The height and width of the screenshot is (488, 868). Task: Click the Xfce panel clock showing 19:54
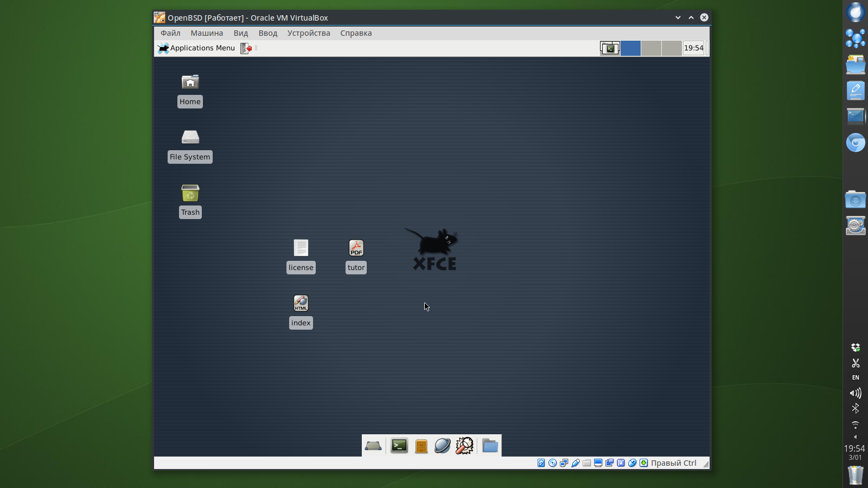click(x=693, y=48)
